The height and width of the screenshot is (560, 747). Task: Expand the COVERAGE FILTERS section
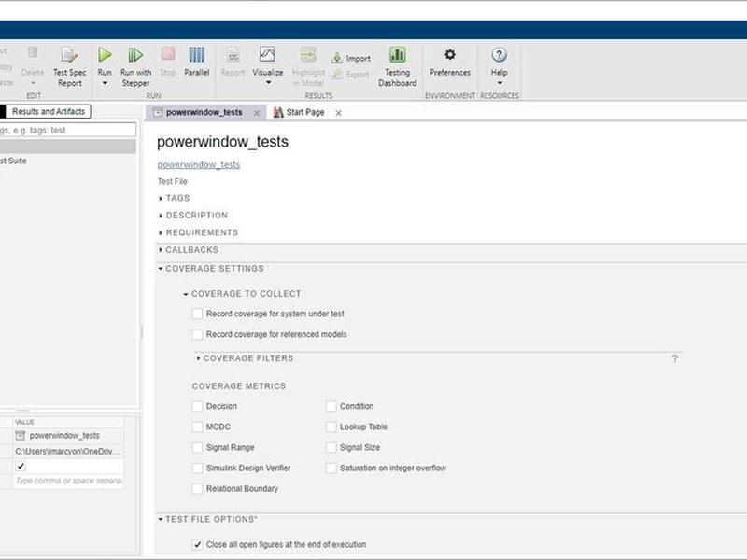[x=198, y=358]
